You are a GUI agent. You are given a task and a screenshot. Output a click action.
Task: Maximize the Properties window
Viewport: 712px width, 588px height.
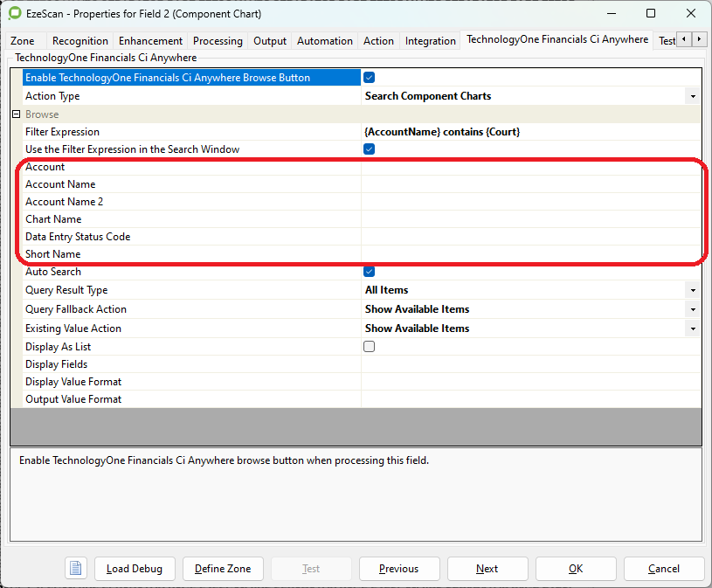point(651,14)
